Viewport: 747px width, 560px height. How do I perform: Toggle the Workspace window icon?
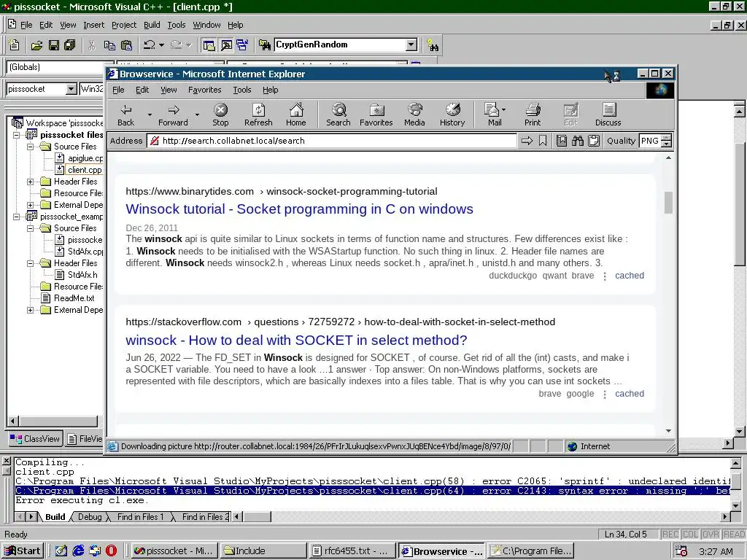tap(209, 45)
